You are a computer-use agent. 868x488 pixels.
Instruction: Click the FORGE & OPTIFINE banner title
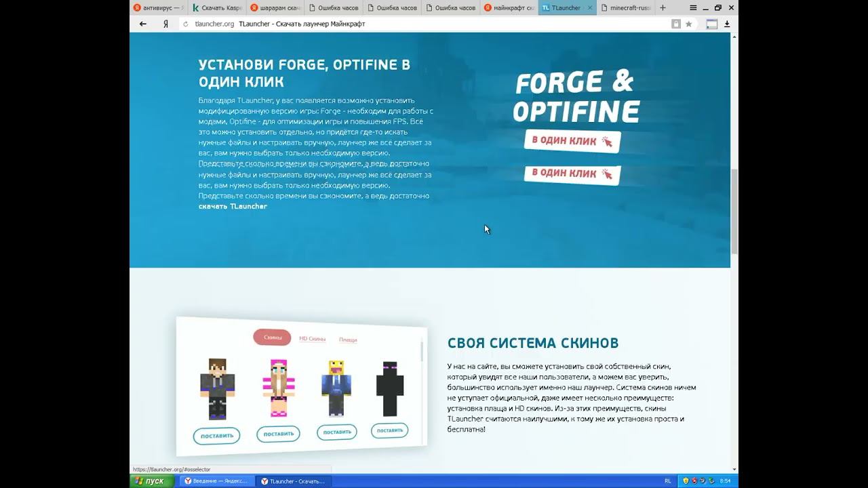576,97
